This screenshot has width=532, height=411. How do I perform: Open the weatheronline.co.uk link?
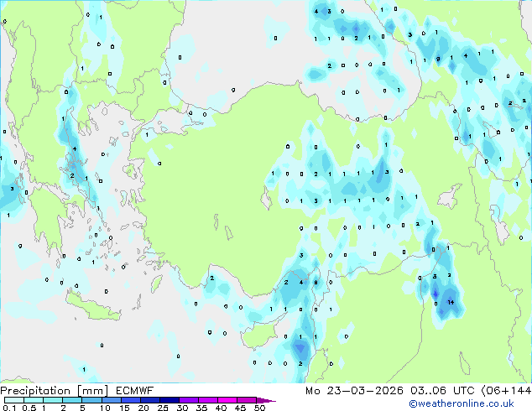(x=461, y=403)
